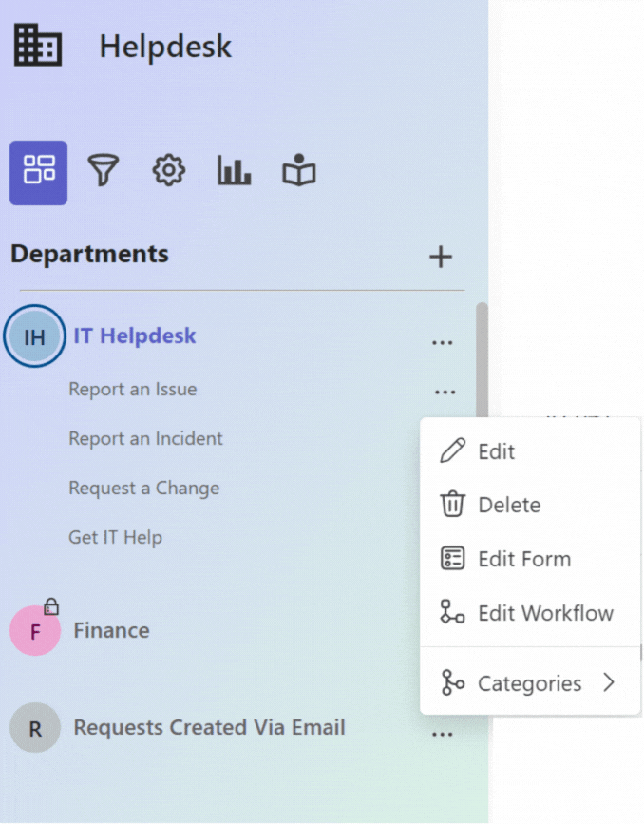Image resolution: width=644 pixels, height=824 pixels.
Task: Select Edit Form menu entry
Action: (x=530, y=559)
